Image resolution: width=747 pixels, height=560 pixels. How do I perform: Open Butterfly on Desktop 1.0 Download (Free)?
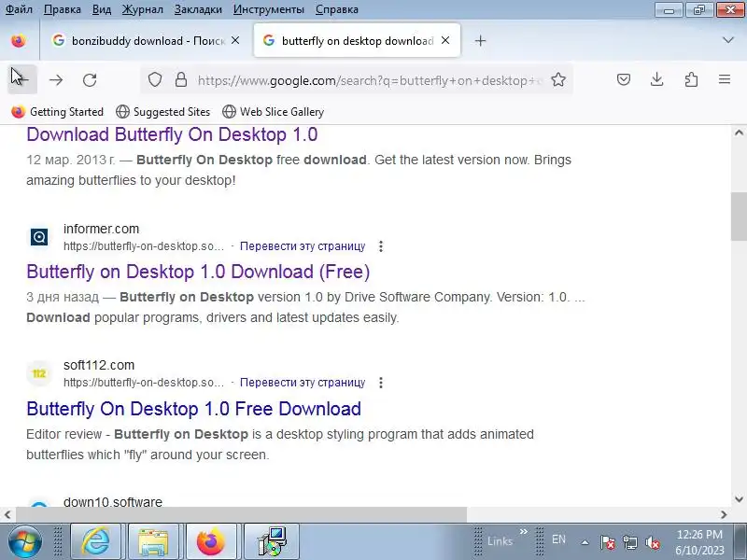tap(198, 272)
